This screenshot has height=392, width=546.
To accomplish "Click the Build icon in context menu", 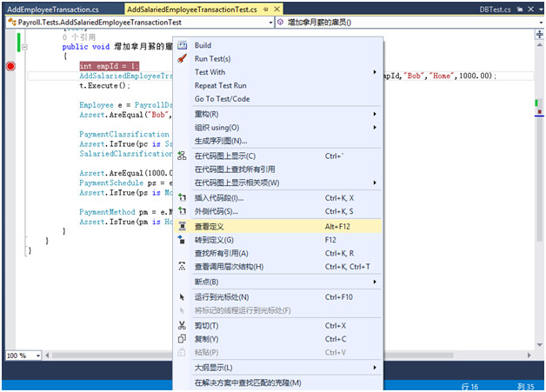I will (182, 45).
